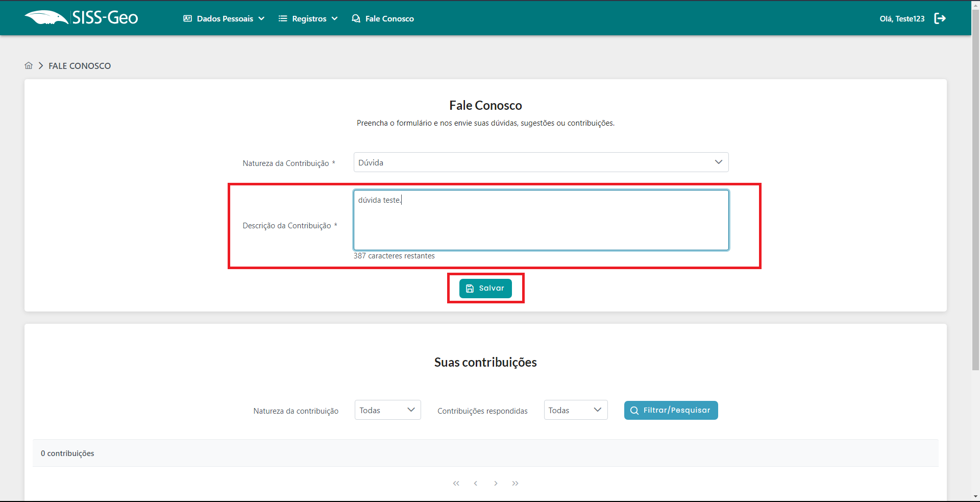Screen dimensions: 980x502
Task: Open the Natureza da Contribuição dropdown showing Dúvida
Action: tap(541, 162)
